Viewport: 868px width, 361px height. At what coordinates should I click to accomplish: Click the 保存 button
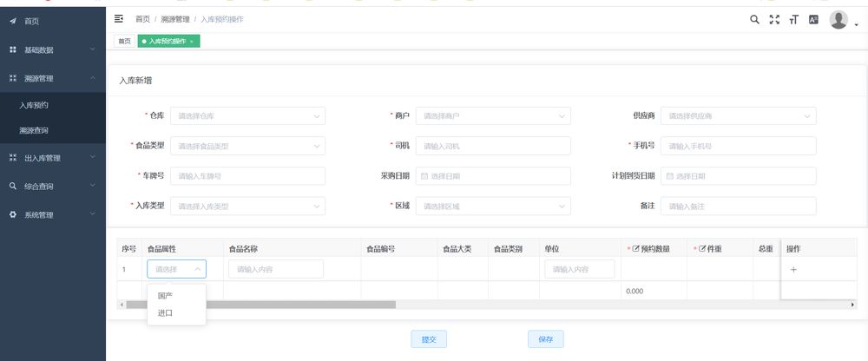(x=546, y=339)
